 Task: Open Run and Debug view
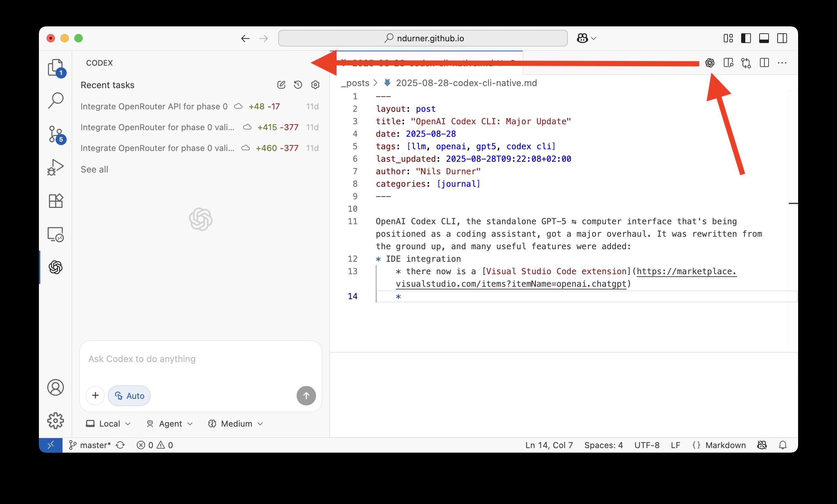pyautogui.click(x=56, y=167)
